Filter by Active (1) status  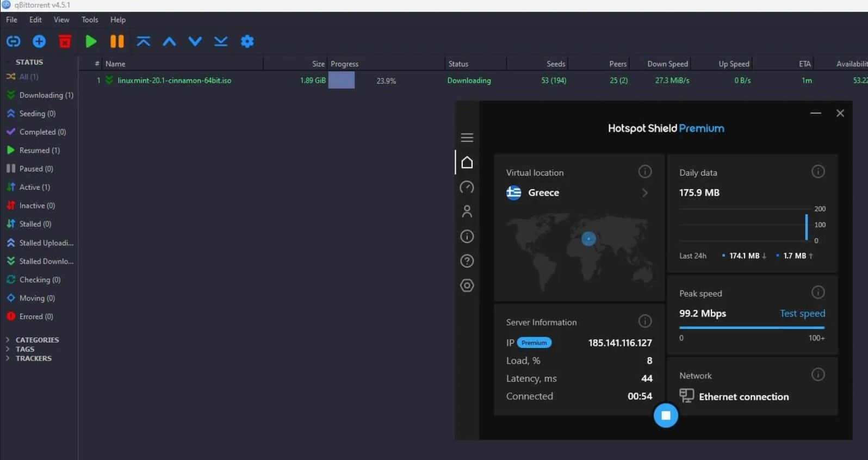pos(28,187)
